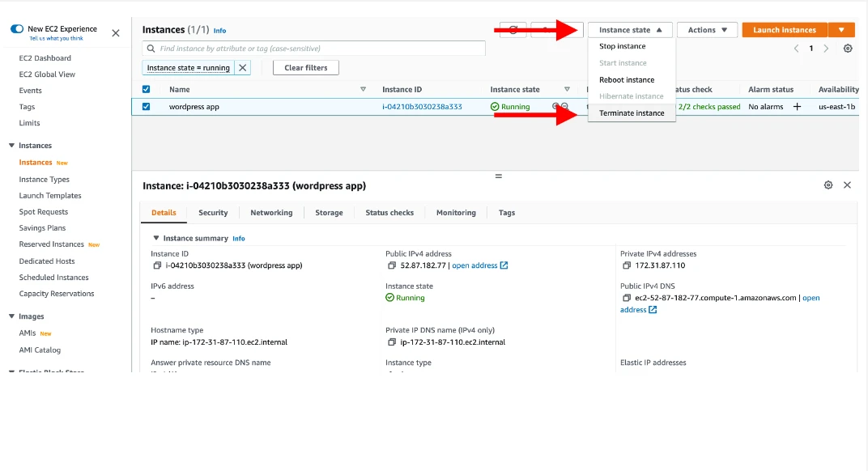Go to Events in sidebar

click(31, 90)
